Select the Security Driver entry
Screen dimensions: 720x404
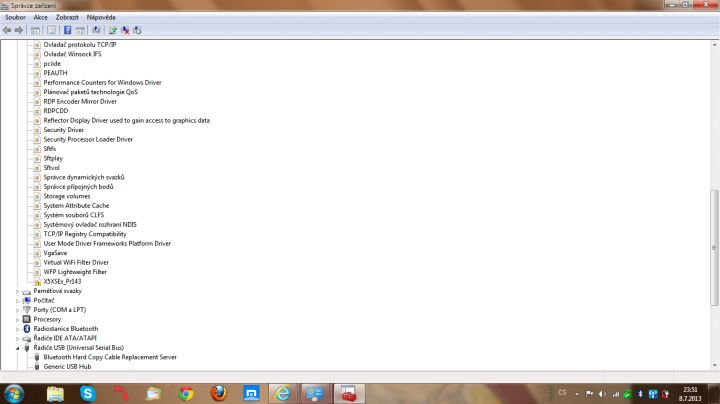(63, 129)
